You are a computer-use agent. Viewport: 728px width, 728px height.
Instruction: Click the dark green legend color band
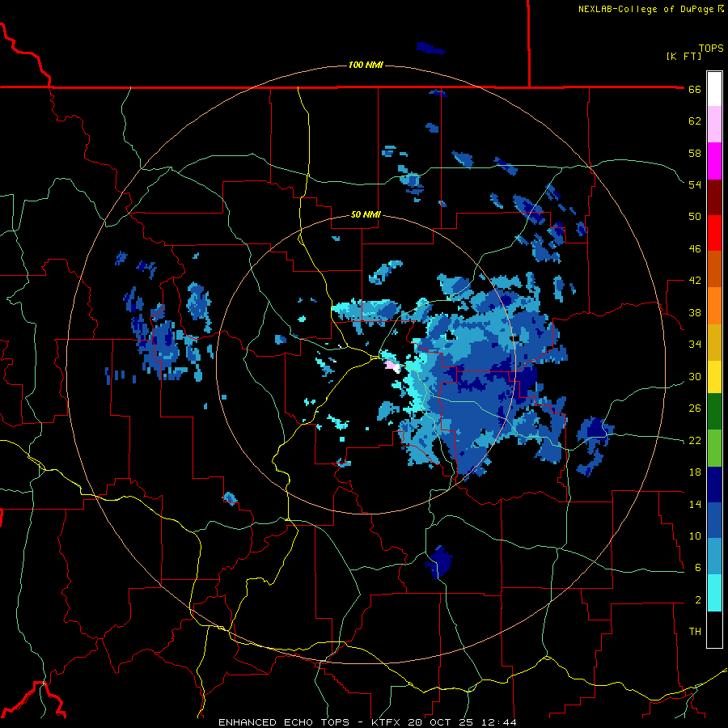(714, 412)
